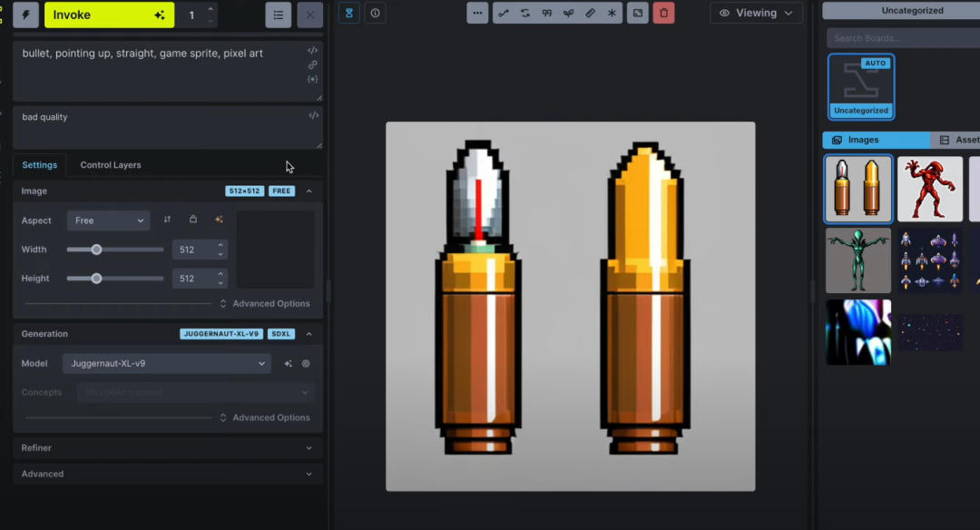Click the asterisk icon in the image toolbar
Screen dimensions: 980x530
click(x=612, y=14)
